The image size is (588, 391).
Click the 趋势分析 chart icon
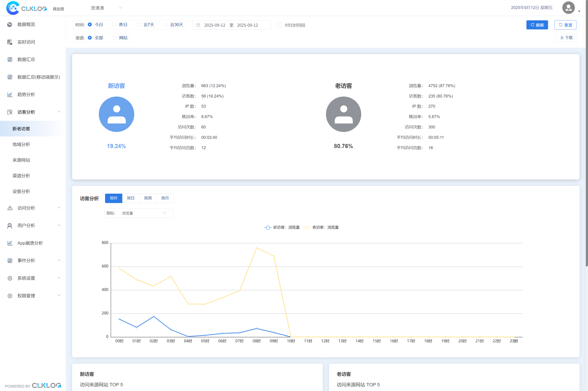click(10, 95)
